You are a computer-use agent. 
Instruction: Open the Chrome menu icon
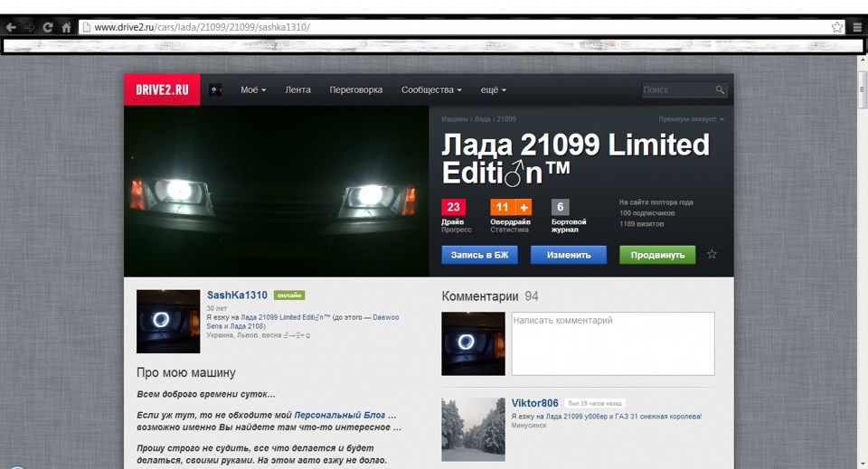click(857, 26)
